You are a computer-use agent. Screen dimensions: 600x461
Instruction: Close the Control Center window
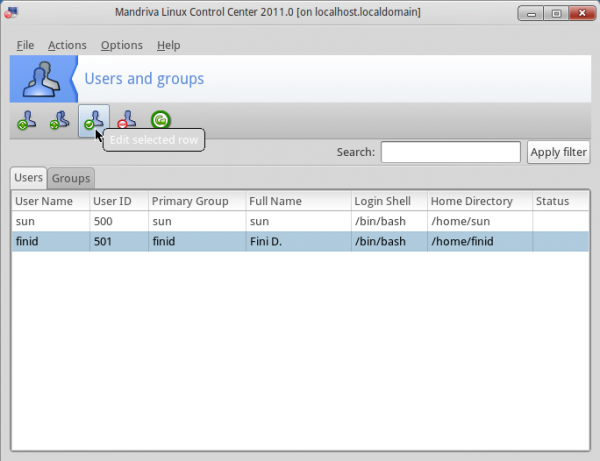582,13
